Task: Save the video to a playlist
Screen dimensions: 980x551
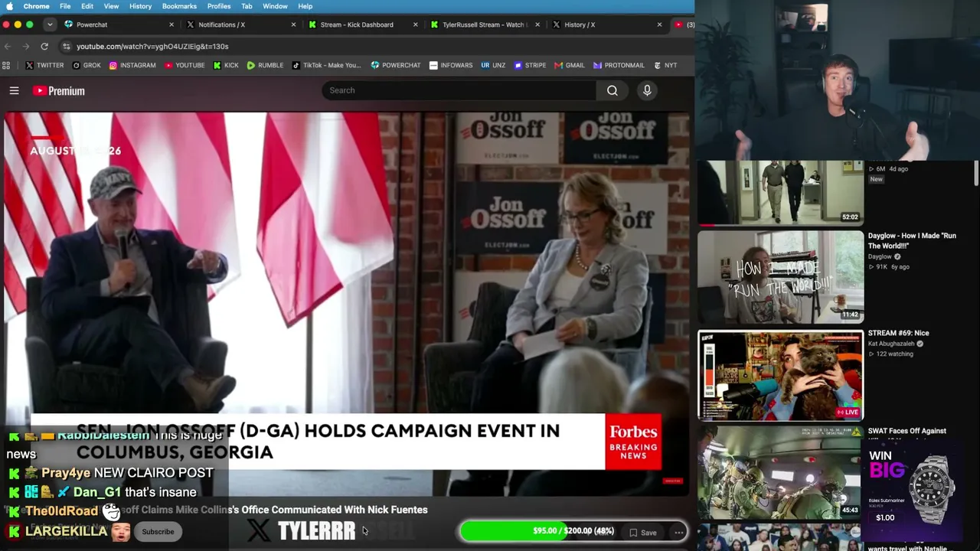Action: tap(643, 533)
